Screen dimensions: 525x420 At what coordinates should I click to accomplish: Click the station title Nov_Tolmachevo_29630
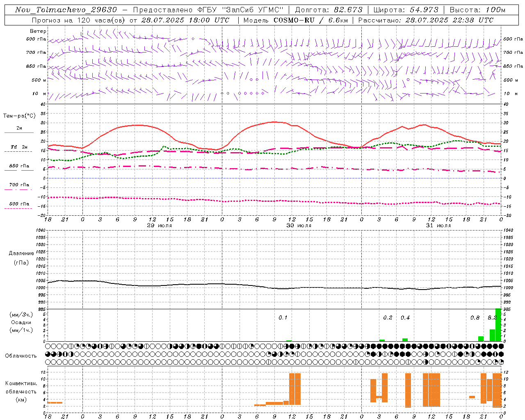coord(66,10)
